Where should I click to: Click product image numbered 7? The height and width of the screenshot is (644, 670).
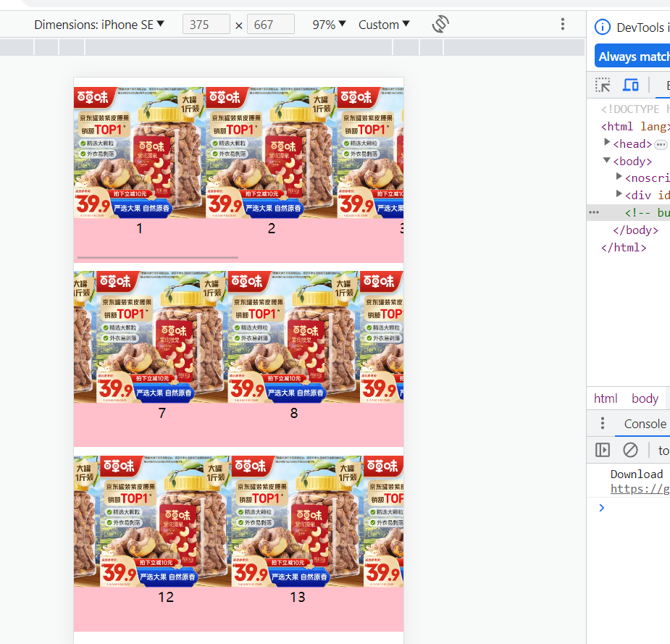pyautogui.click(x=162, y=337)
